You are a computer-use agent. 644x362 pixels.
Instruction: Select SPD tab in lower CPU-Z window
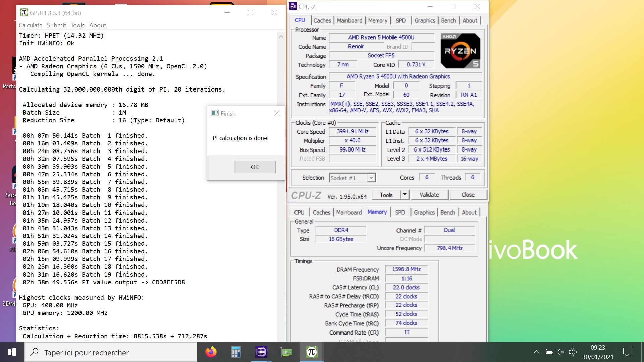400,213
